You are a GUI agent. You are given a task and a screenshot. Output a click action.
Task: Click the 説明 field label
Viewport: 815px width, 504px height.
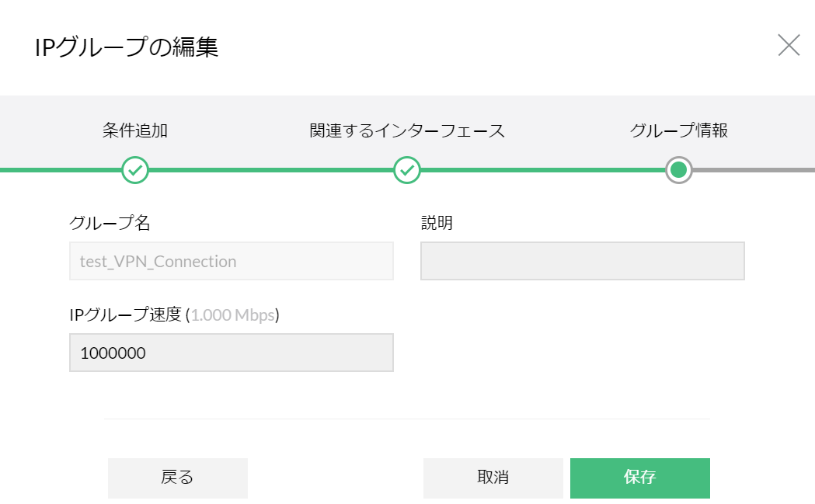pyautogui.click(x=437, y=224)
